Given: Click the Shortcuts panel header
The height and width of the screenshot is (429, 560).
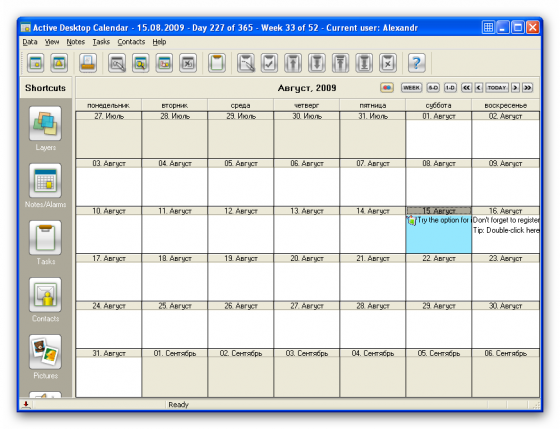Looking at the screenshot, I should (45, 88).
